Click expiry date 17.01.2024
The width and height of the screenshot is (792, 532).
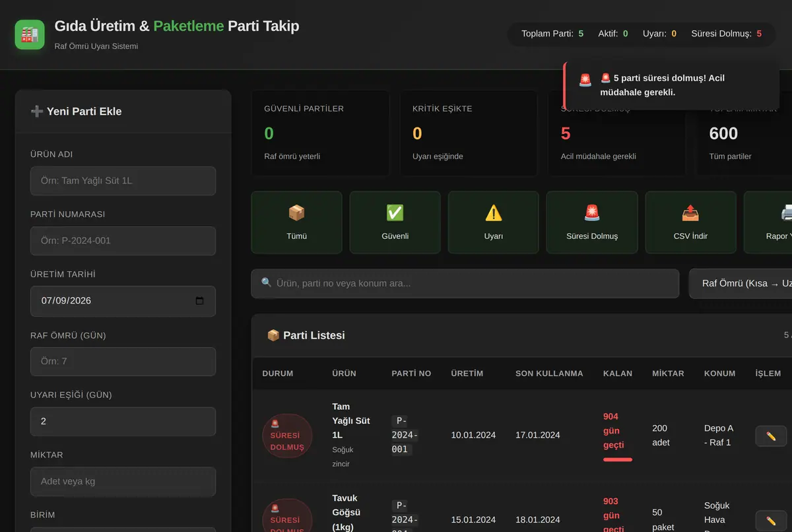point(538,435)
